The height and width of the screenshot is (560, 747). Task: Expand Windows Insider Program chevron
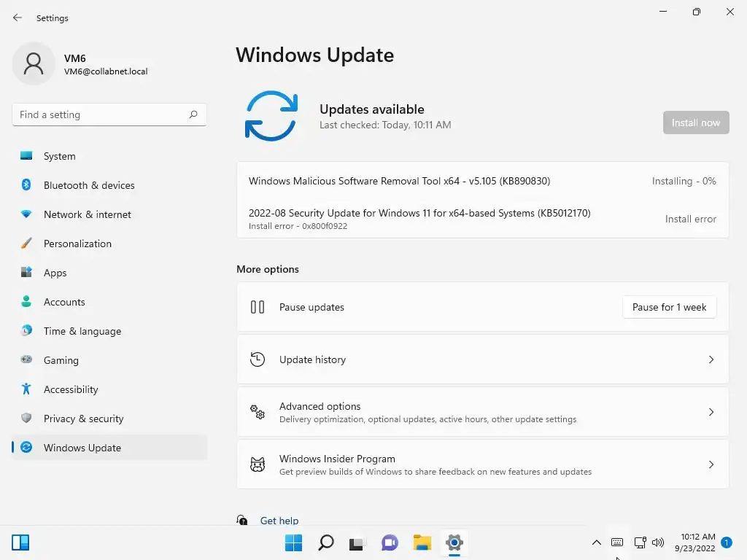point(711,464)
